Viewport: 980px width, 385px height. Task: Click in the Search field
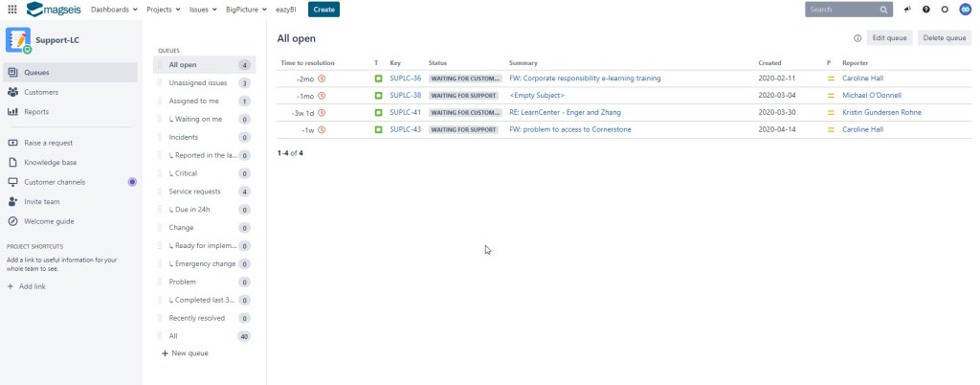842,10
